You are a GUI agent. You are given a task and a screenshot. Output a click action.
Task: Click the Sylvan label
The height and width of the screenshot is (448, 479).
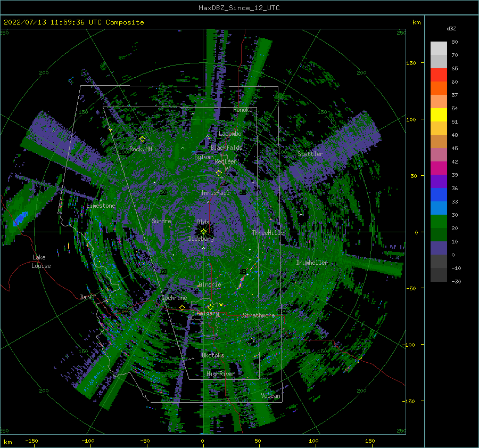[204, 157]
